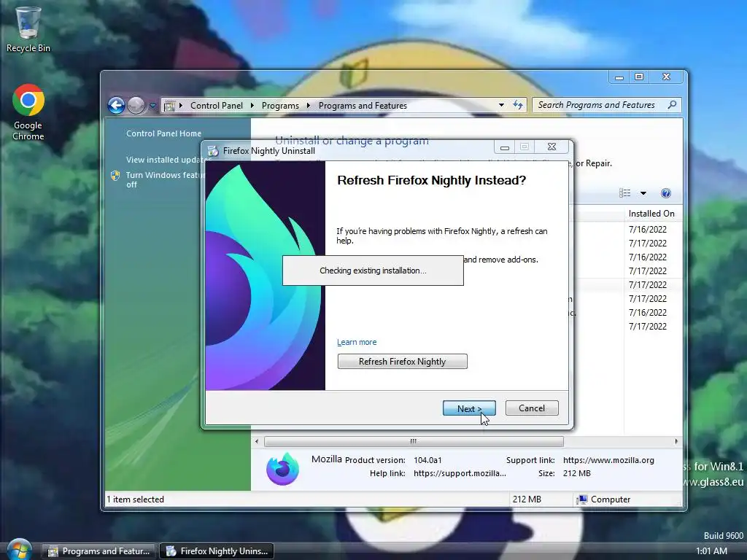
Task: Click the Control Panel breadcrumb
Action: pos(216,106)
